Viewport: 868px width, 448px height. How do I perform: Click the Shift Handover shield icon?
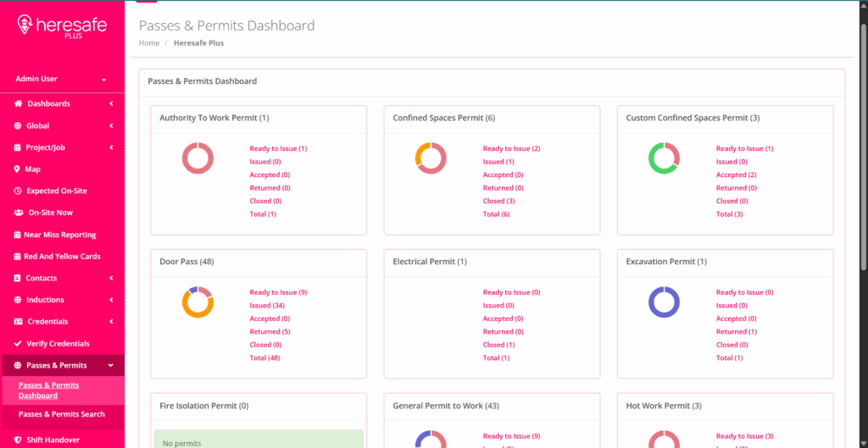point(18,440)
